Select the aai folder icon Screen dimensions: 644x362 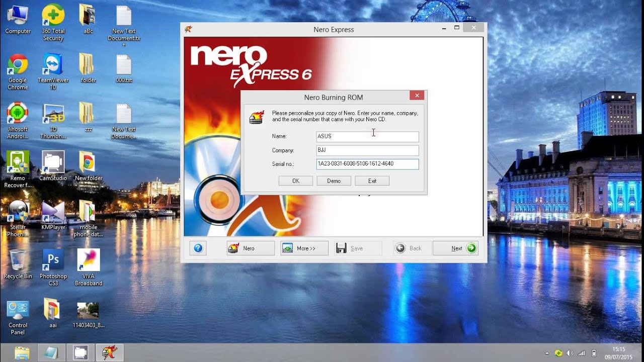pyautogui.click(x=53, y=313)
